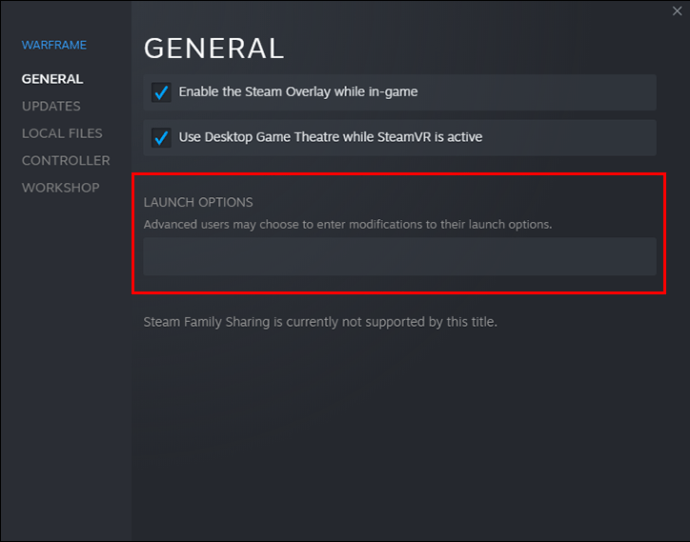Switch to the LOCAL FILES section

(62, 133)
